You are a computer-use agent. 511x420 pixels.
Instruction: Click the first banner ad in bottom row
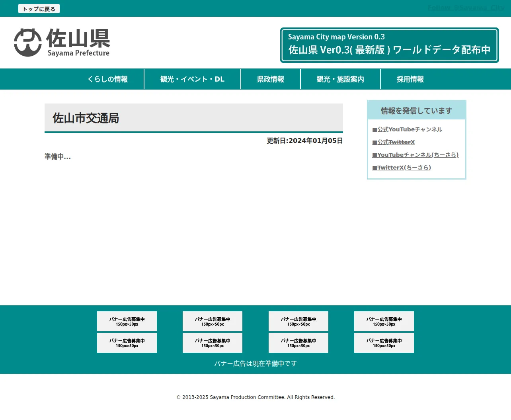(127, 343)
